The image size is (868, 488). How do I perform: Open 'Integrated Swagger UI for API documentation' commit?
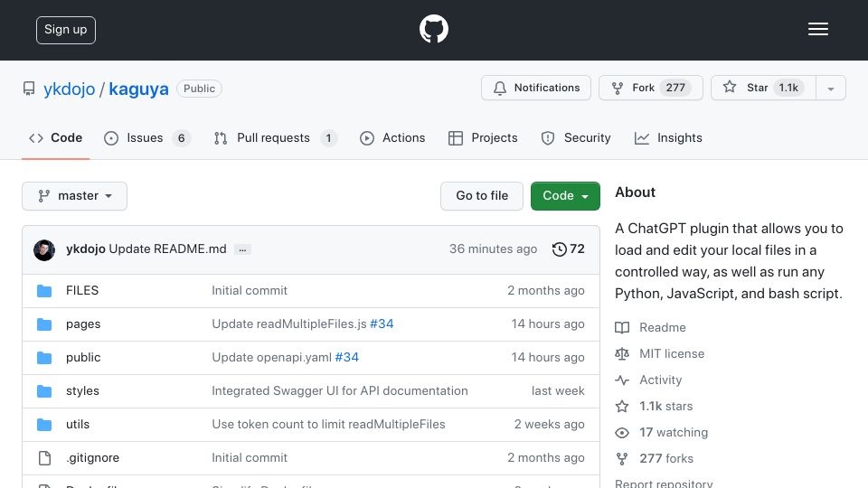340,390
